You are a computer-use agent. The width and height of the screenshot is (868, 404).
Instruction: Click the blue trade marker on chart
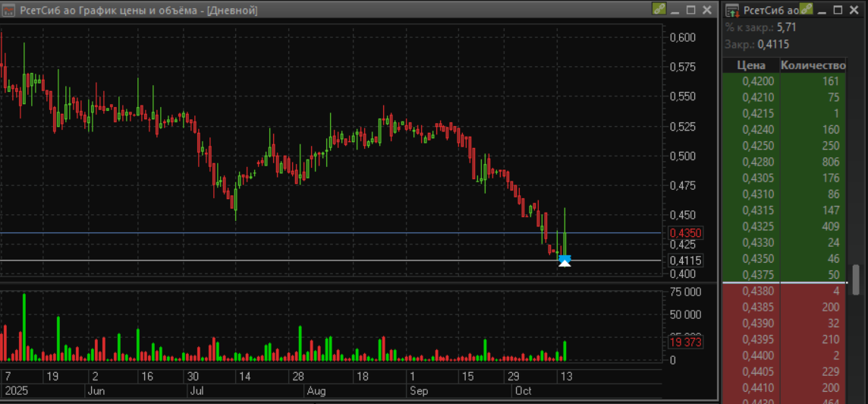pyautogui.click(x=565, y=258)
